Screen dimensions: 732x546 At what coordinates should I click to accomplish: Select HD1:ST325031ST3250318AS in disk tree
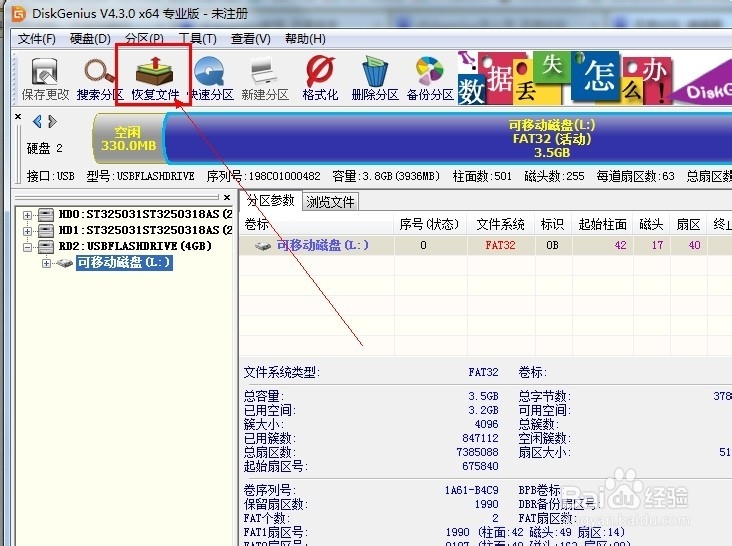tap(146, 230)
